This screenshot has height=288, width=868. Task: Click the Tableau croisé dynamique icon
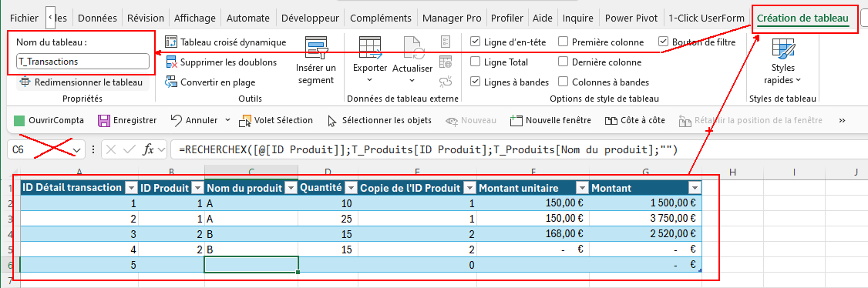[171, 42]
